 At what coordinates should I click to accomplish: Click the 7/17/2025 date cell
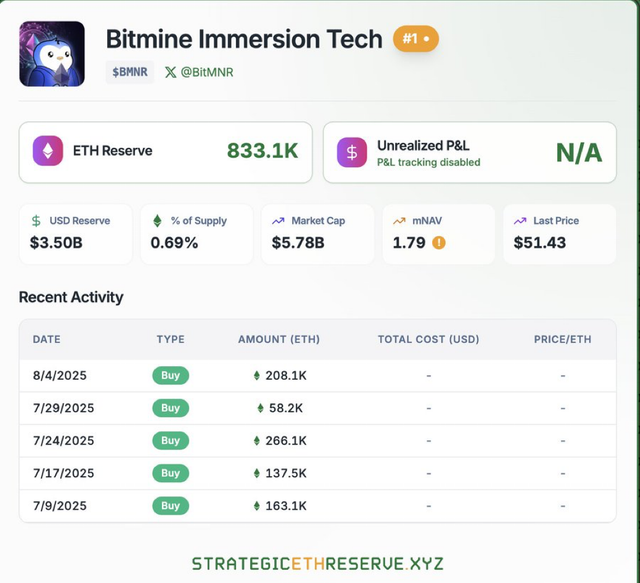click(63, 474)
